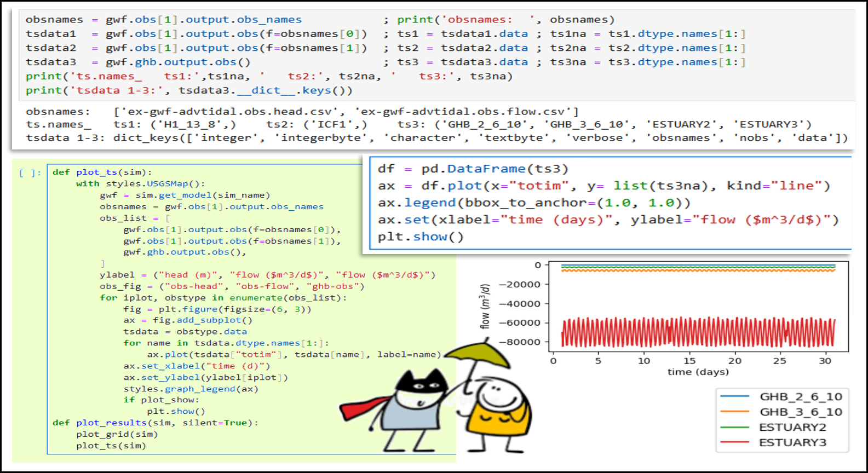Screen dimensions: 868x473
Task: Click the 'ax = df.plot(x="totim"...' line
Action: [604, 186]
